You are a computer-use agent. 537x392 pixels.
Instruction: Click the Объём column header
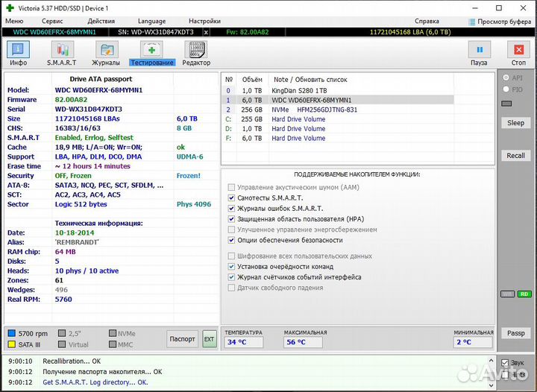tap(252, 80)
